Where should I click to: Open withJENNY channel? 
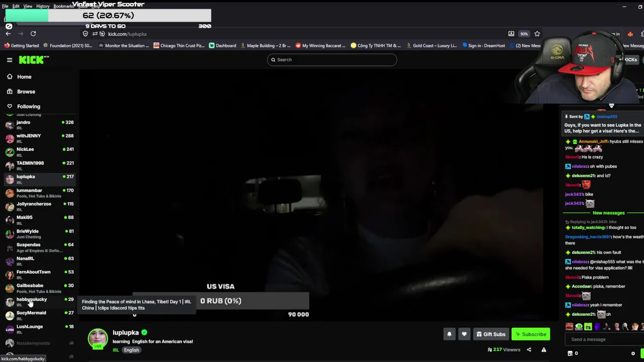(39, 138)
